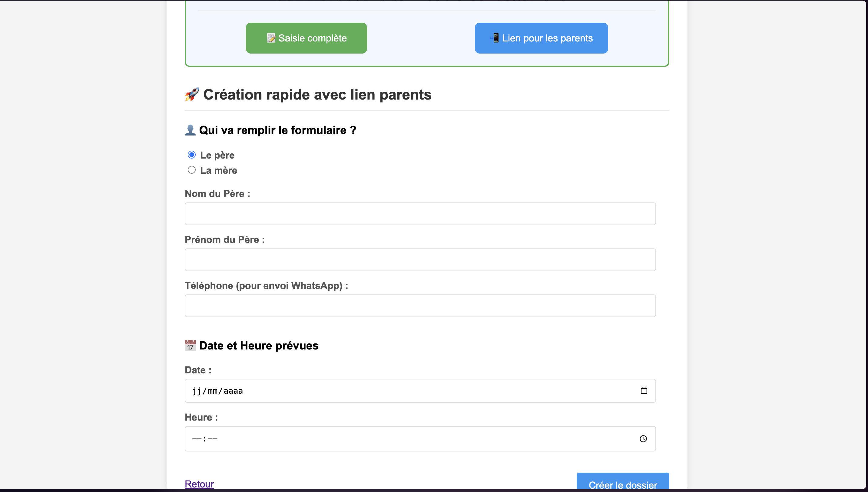This screenshot has width=868, height=492.
Task: Select the "Le père" radio option
Action: (192, 155)
